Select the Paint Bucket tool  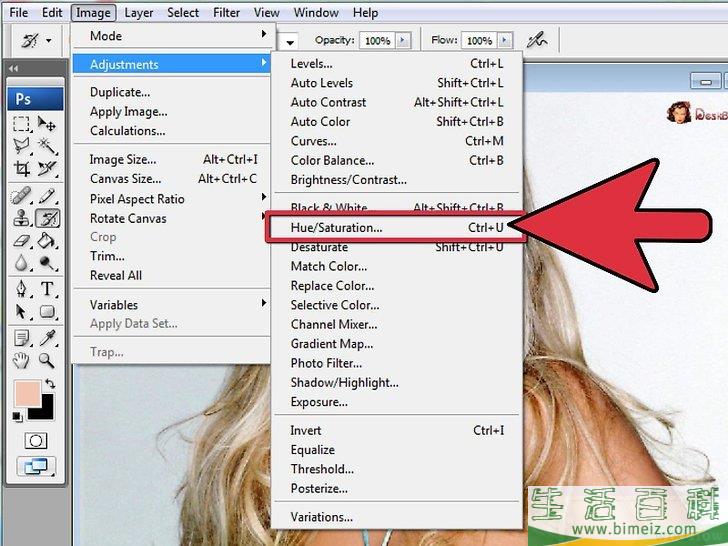tap(47, 240)
